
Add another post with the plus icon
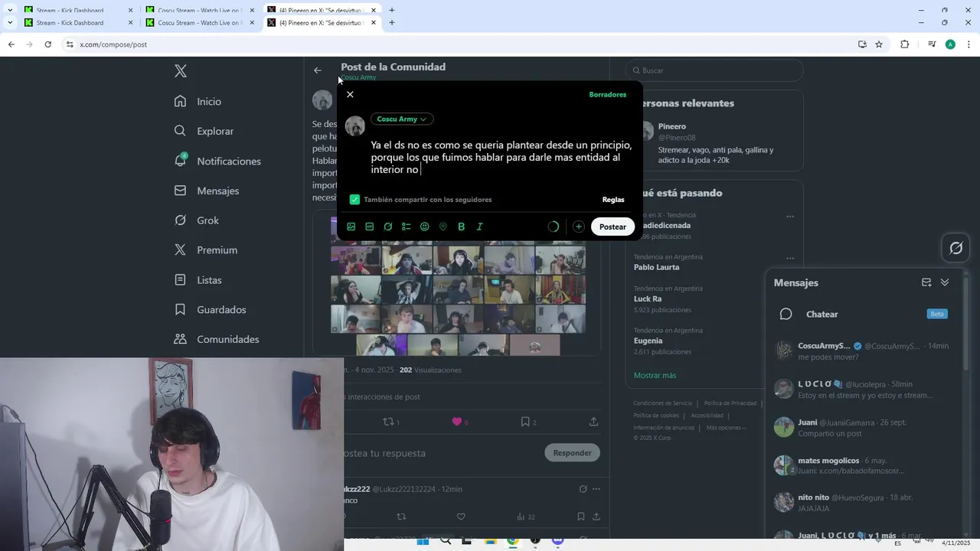(579, 227)
